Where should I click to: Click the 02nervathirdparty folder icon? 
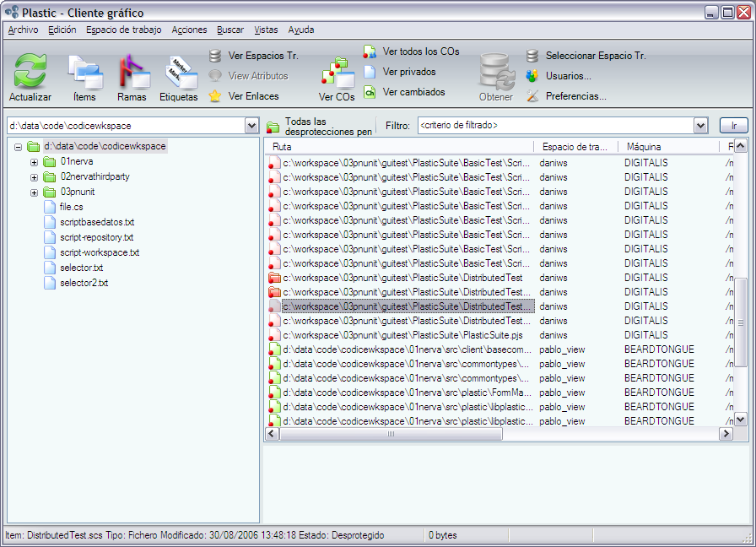pos(50,176)
